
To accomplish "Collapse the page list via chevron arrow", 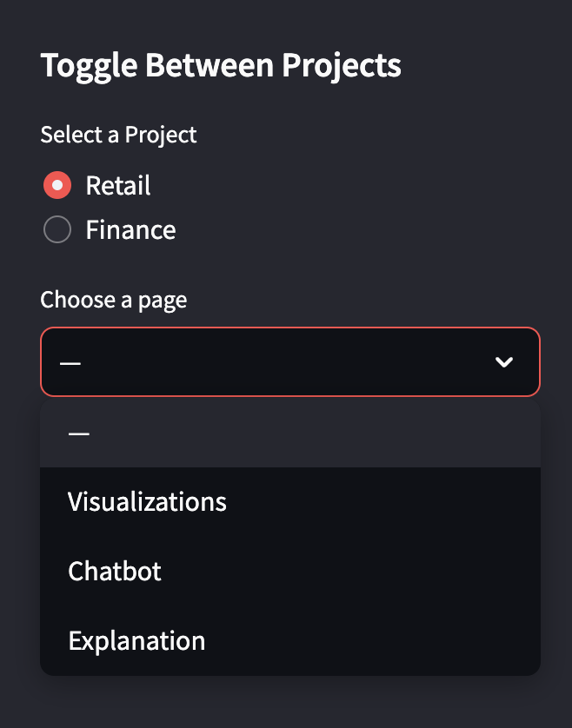I will [504, 361].
